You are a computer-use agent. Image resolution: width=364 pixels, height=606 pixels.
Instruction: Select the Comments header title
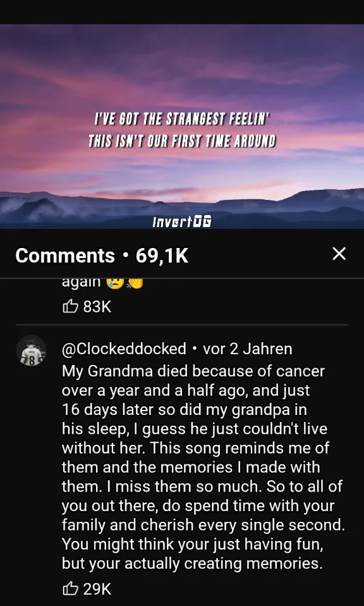[x=65, y=256]
